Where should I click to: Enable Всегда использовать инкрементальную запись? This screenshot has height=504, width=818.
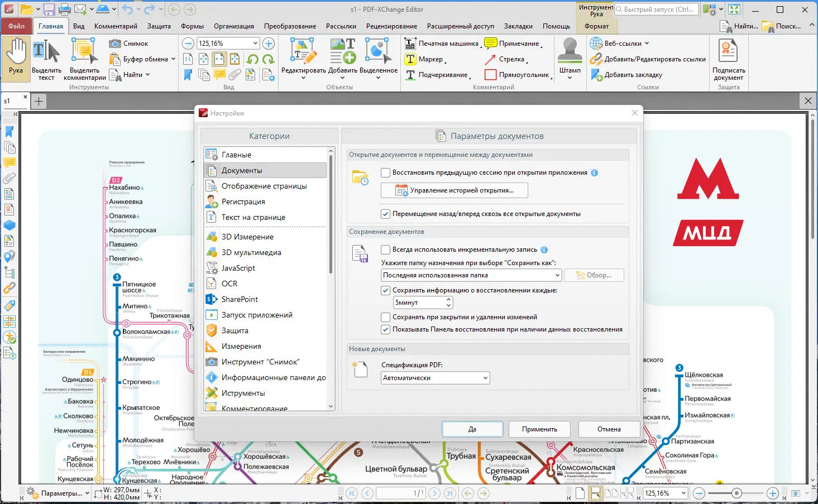(x=385, y=250)
